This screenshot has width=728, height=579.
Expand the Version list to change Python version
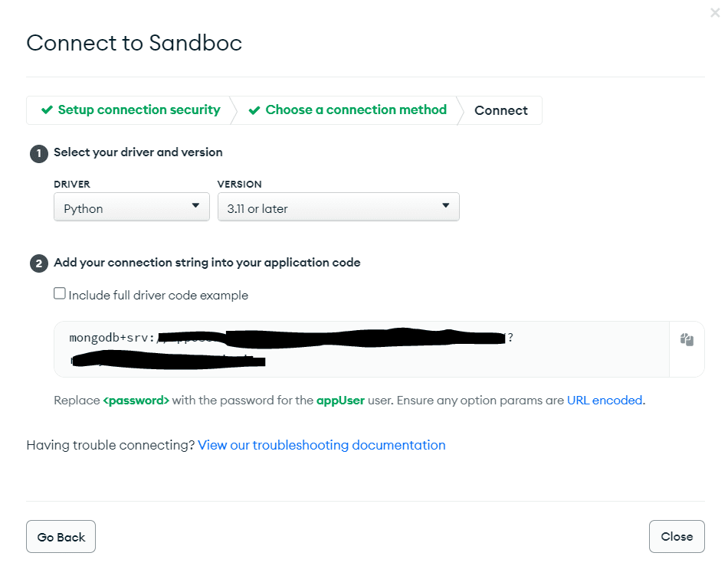click(x=337, y=207)
